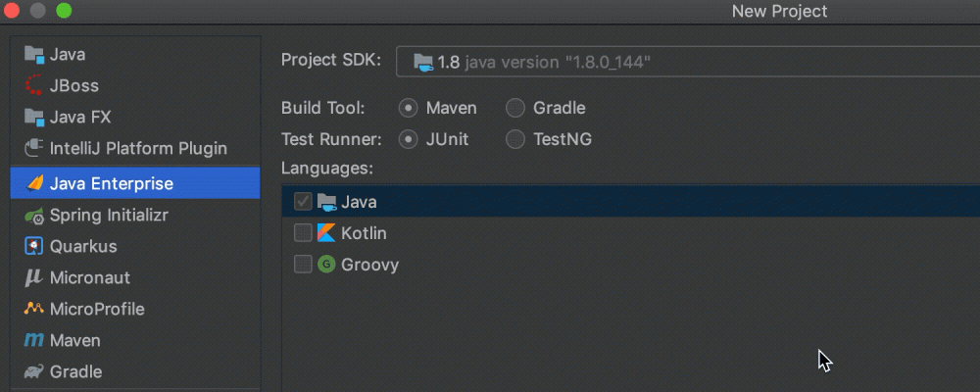980x392 pixels.
Task: Toggle the Java language checkbox
Action: pos(303,201)
